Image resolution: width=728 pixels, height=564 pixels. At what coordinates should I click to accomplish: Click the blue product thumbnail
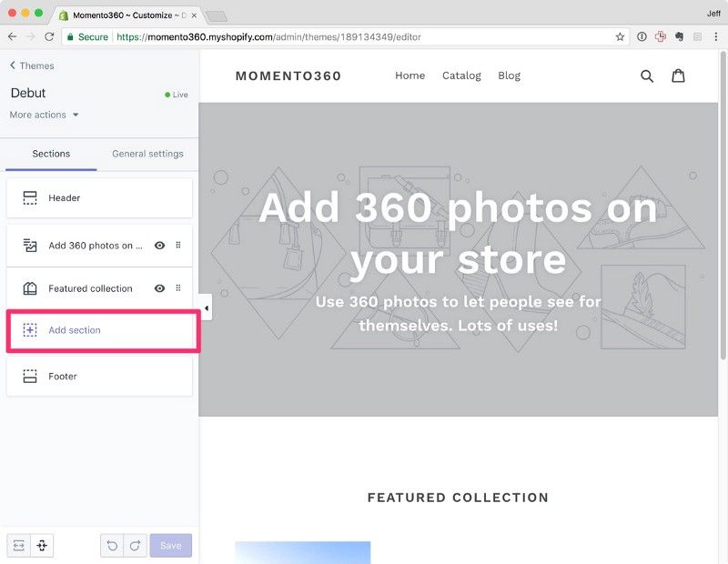point(303,552)
